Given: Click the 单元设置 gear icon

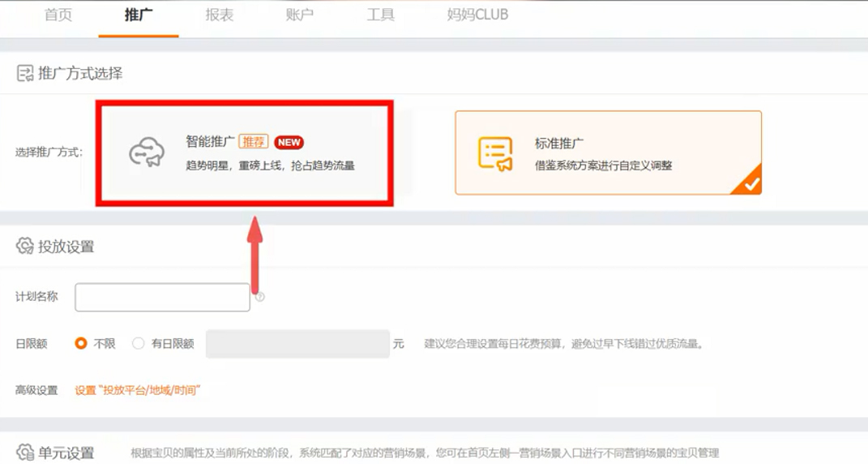Looking at the screenshot, I should (x=25, y=453).
